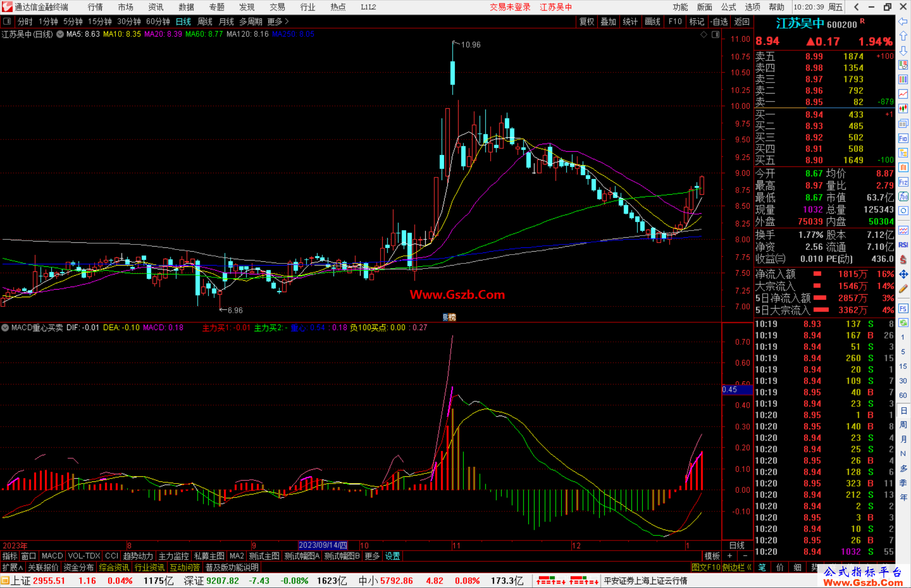Click the 0.45 value marker on MACD axis
The width and height of the screenshot is (911, 588).
coord(737,389)
